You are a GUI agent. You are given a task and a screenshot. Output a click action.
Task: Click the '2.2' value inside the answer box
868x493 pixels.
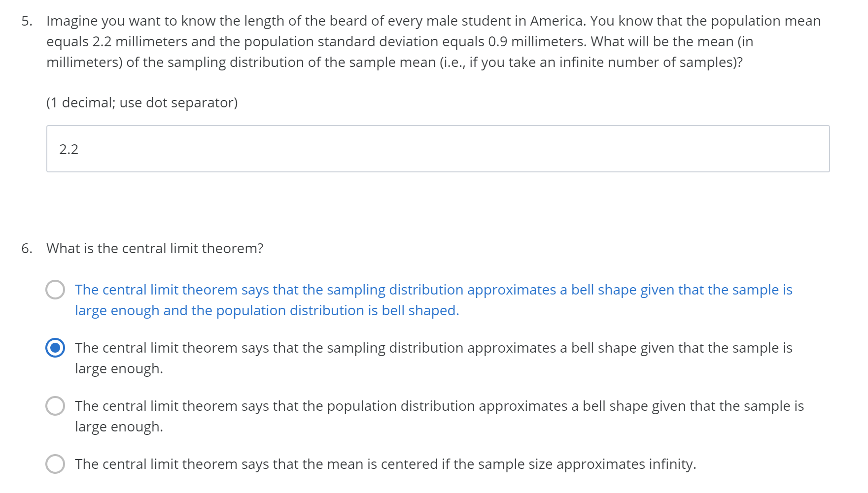(x=69, y=149)
